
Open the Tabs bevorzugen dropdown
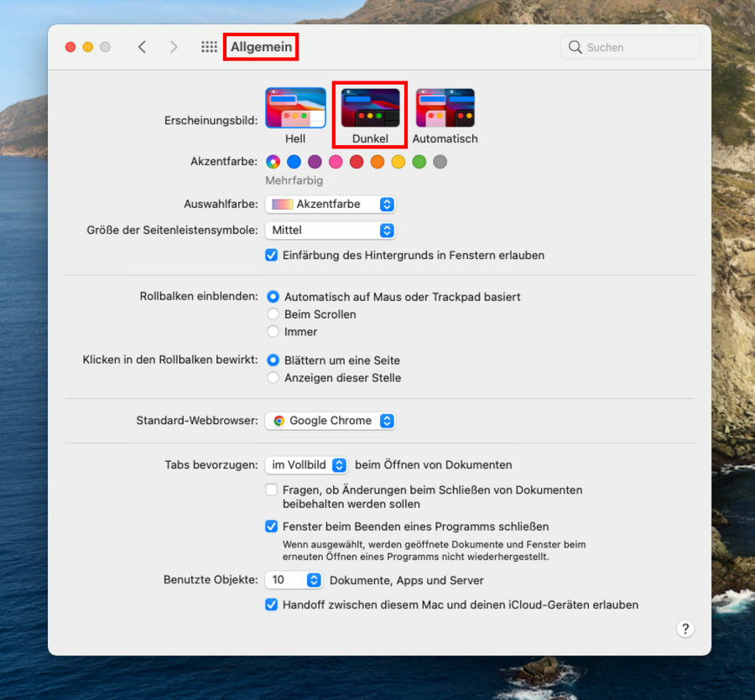(307, 464)
